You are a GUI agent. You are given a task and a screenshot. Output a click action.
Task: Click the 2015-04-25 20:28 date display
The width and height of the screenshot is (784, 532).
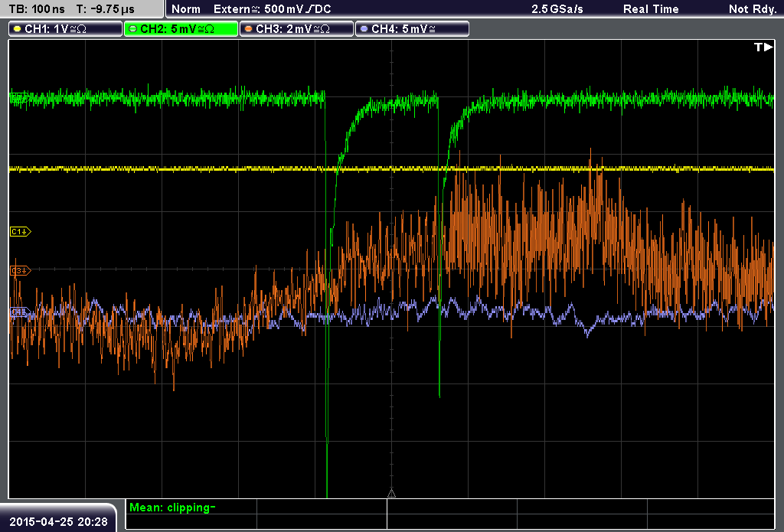58,521
